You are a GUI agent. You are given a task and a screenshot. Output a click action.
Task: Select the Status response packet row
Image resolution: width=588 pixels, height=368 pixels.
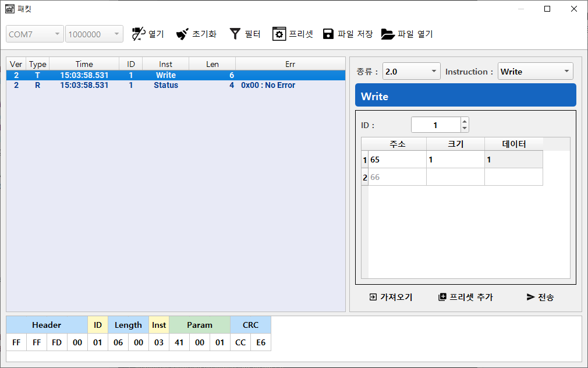coord(166,85)
